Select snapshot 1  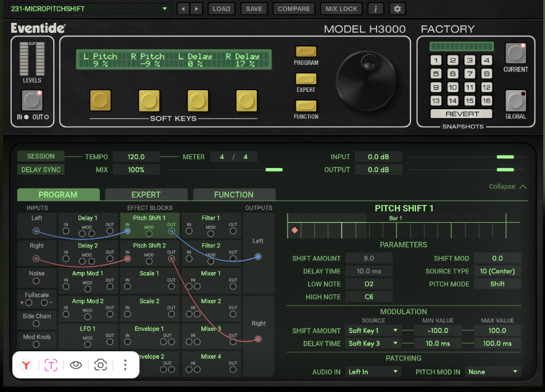click(436, 60)
